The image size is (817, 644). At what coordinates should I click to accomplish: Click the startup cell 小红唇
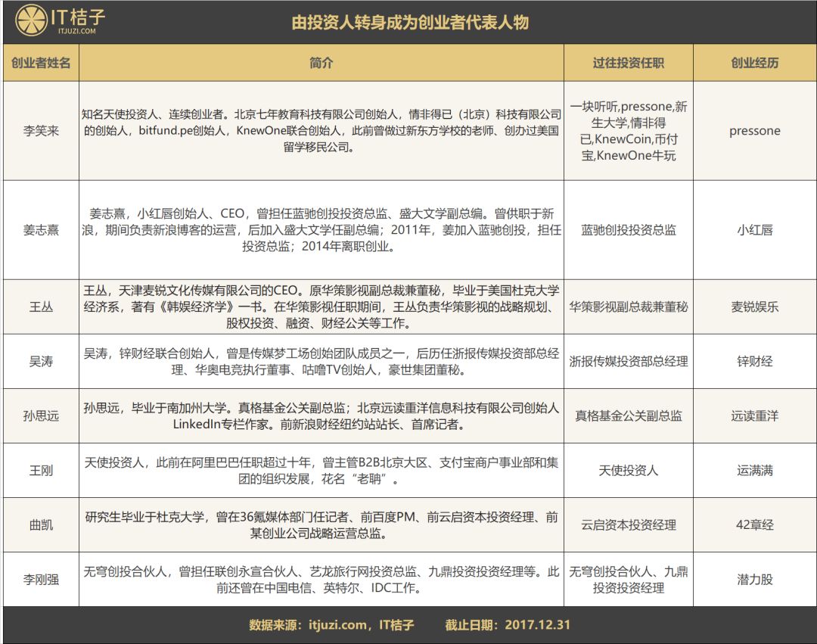[754, 230]
